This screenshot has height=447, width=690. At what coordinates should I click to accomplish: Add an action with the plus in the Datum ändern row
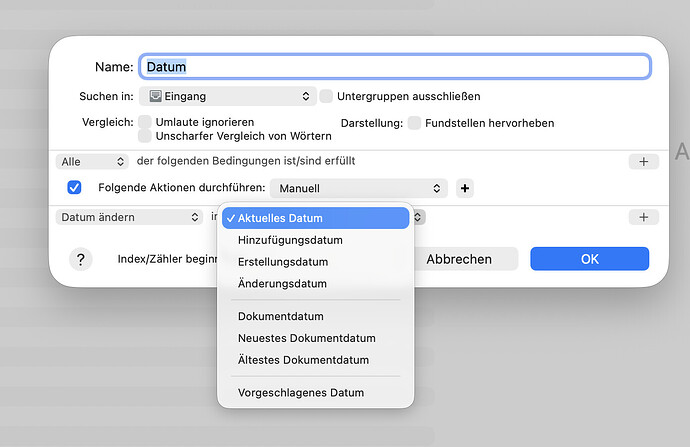[x=643, y=217]
